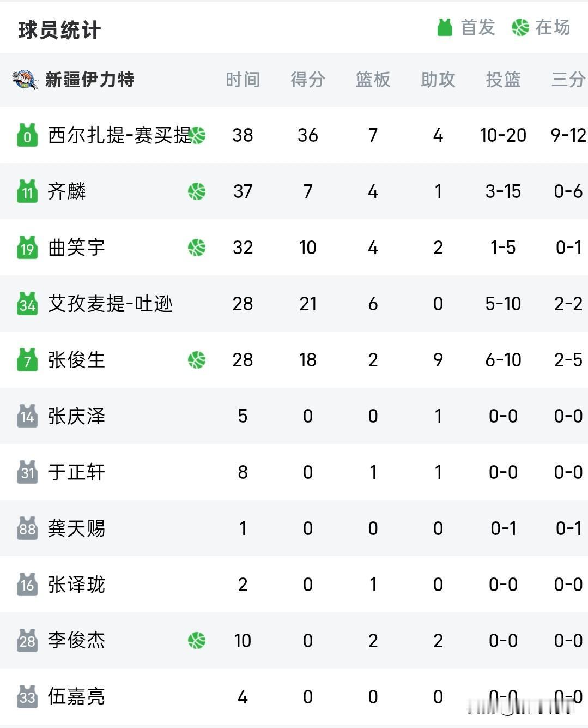Open player 西尔扎提-赛买提 details

click(x=119, y=135)
